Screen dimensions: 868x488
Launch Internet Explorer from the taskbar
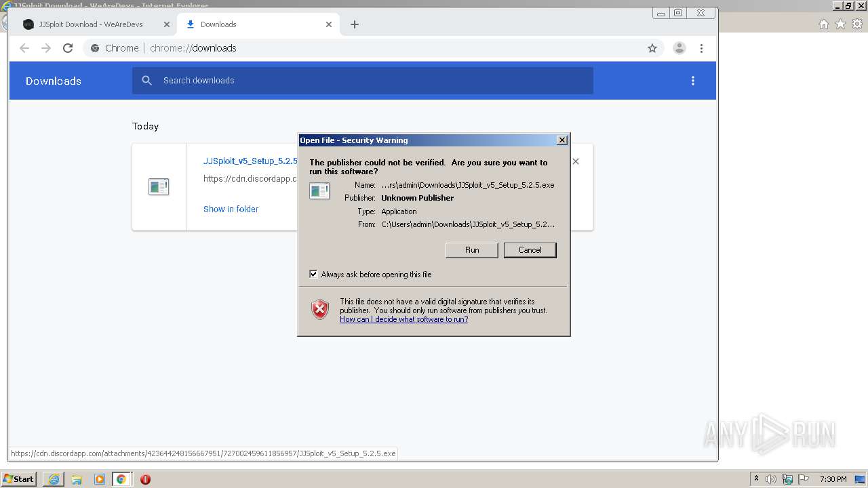click(54, 479)
